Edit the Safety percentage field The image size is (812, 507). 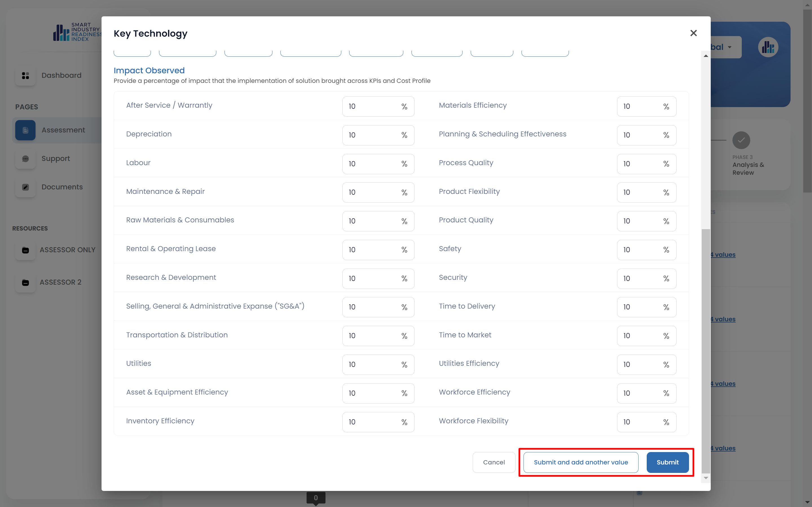(x=639, y=250)
